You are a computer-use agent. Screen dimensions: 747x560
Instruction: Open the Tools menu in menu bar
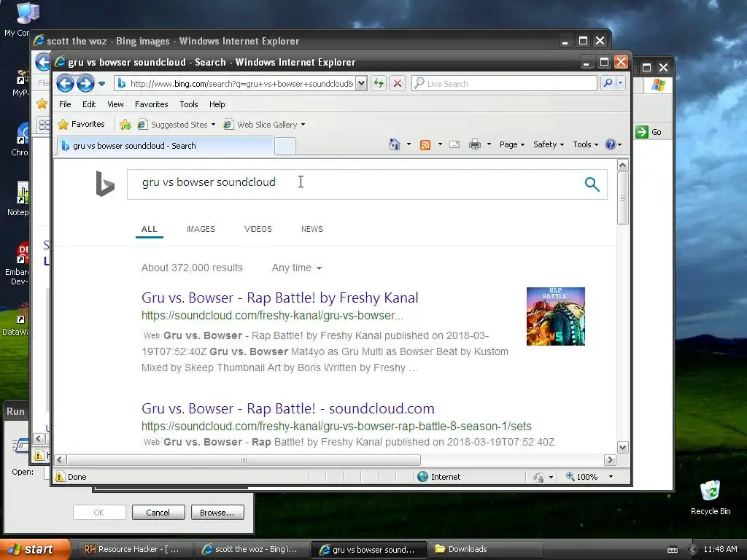pyautogui.click(x=189, y=104)
